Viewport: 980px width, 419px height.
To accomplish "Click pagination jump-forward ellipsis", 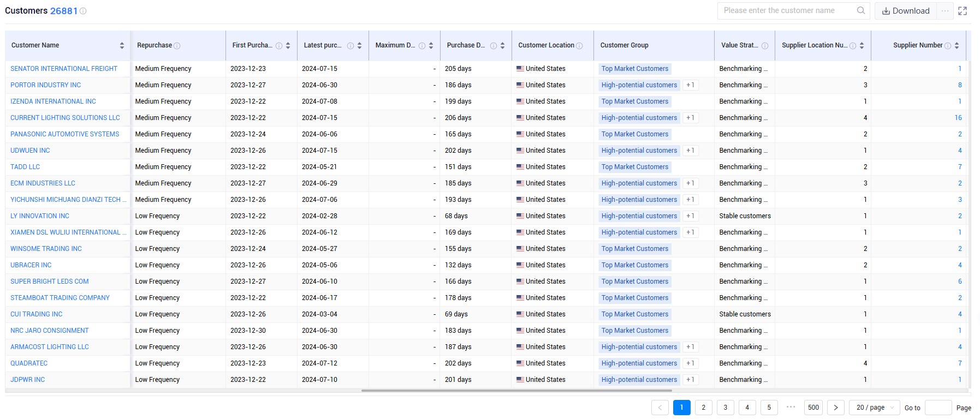I will click(791, 407).
